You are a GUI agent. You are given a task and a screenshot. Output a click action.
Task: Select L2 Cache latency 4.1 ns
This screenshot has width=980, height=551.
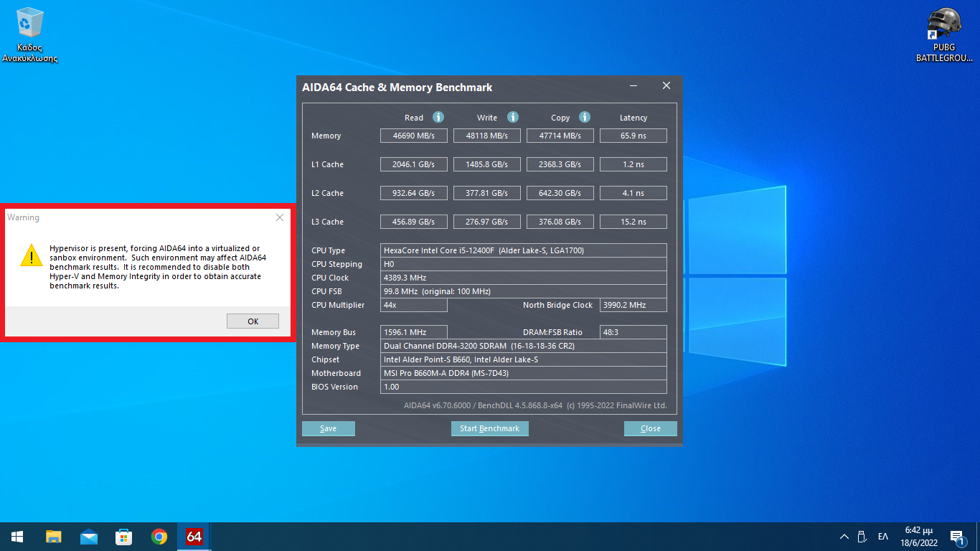tap(633, 193)
